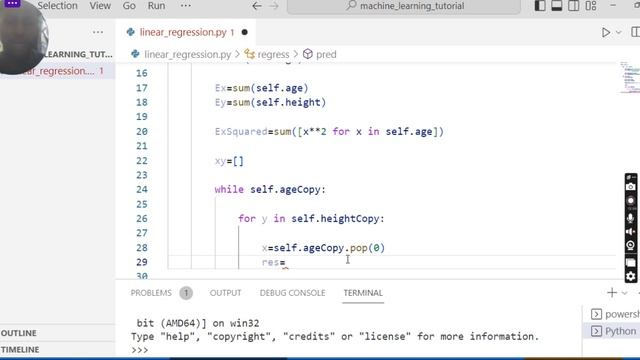Open Explorer's views and more actions ellipsis

[x=98, y=32]
